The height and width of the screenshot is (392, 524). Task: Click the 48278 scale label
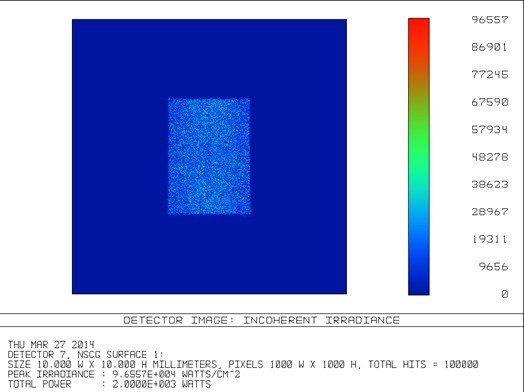[x=490, y=157]
